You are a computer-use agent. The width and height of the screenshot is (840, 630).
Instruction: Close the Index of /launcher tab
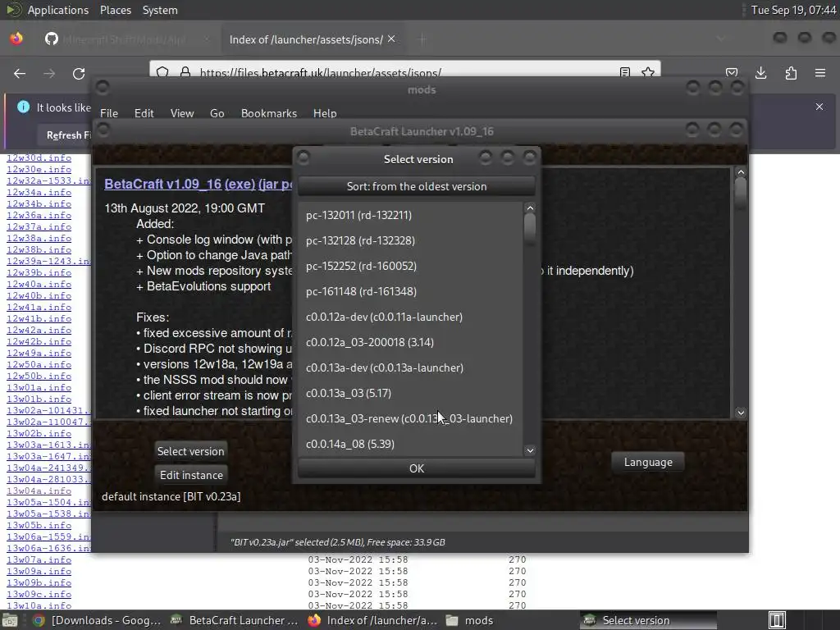pyautogui.click(x=391, y=39)
